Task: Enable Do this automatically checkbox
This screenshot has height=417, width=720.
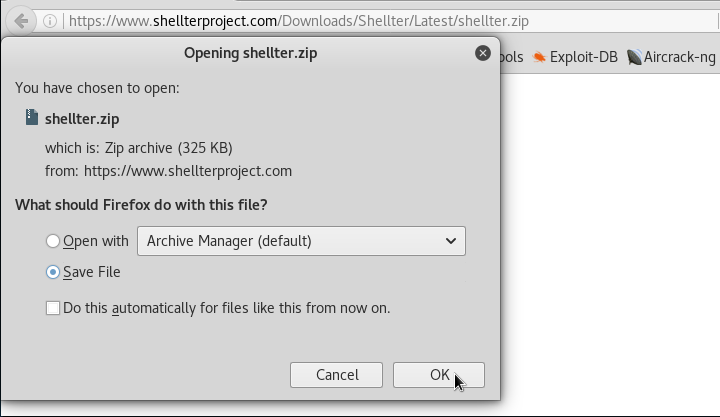Action: point(53,308)
